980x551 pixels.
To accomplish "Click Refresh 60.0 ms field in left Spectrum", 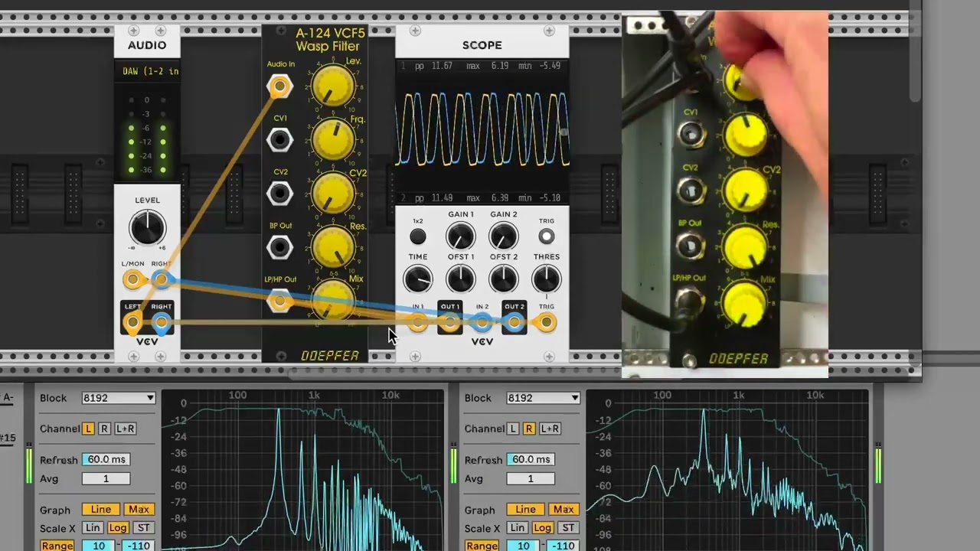I will tap(106, 459).
